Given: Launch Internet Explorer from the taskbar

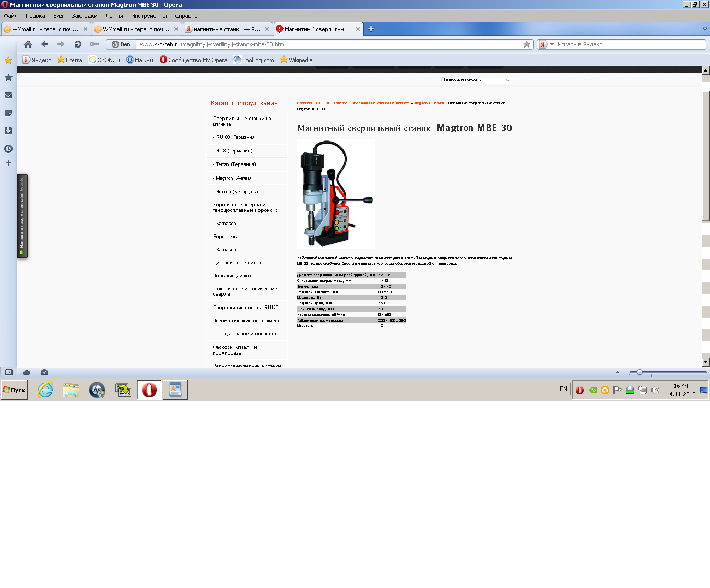Looking at the screenshot, I should (45, 390).
